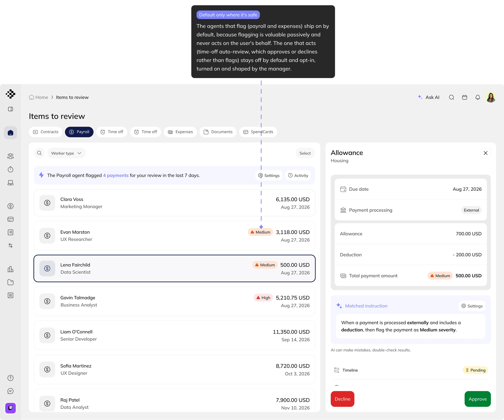Screen dimensions: 504x420
Task: Open the 4 payments link
Action: (116, 175)
